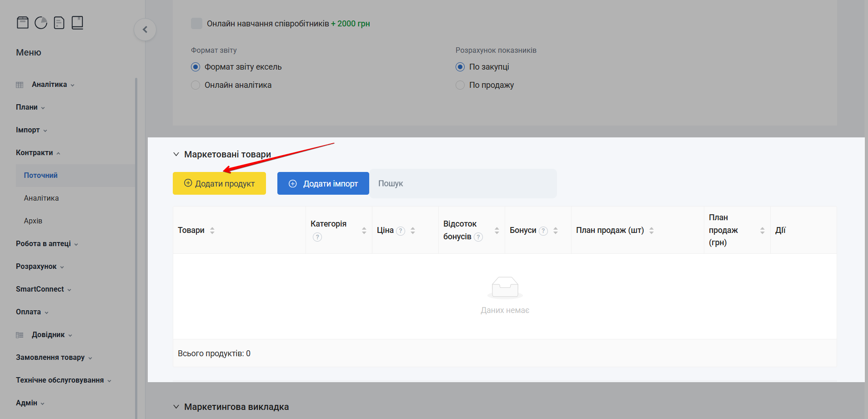The width and height of the screenshot is (868, 419).
Task: Expand the Маркетингова викладка section
Action: tap(176, 407)
